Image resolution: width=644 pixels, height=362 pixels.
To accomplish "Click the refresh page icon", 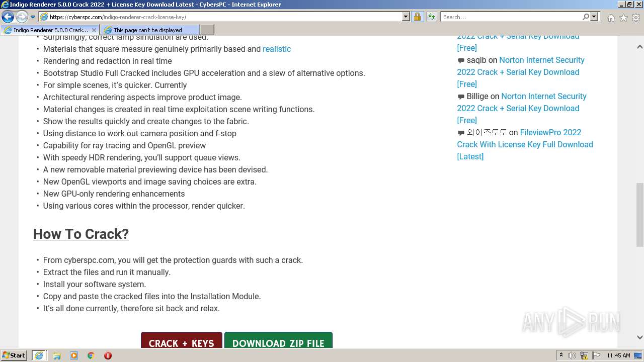I will pos(432,17).
